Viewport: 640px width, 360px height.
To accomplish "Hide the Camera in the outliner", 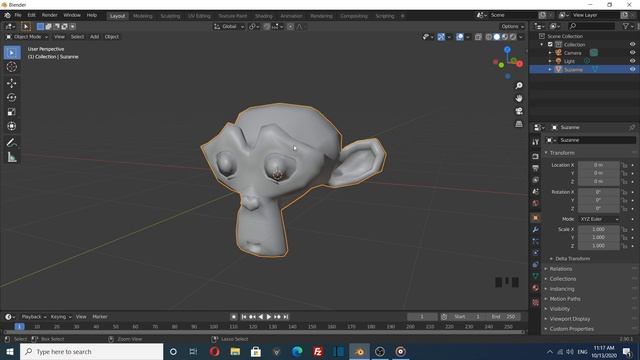I will [x=632, y=53].
